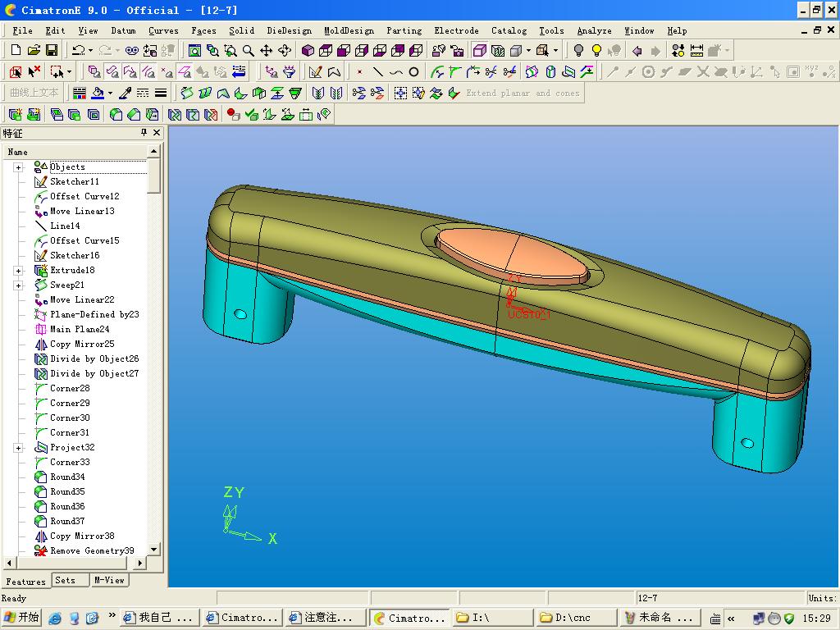
Task: Close the feature panel with its X
Action: (x=157, y=132)
